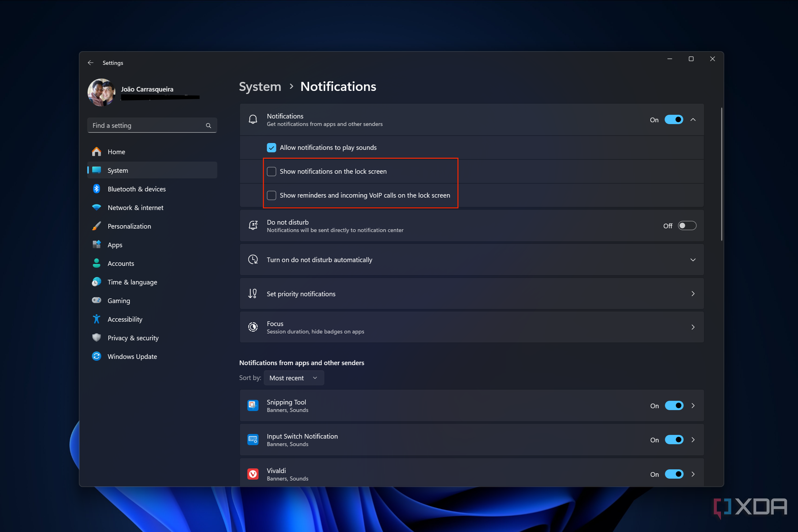Go to Personalization settings page

tap(129, 226)
